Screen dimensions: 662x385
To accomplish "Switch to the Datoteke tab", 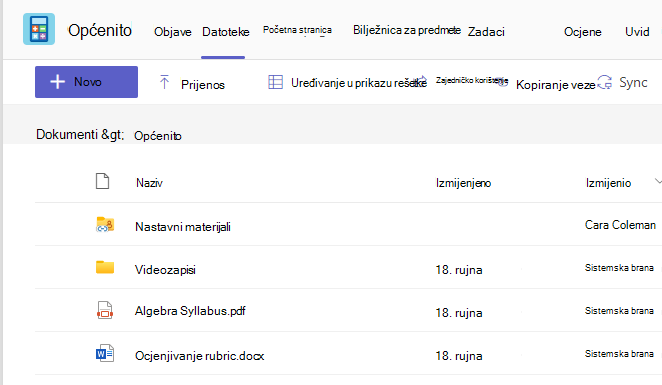I will 225,32.
